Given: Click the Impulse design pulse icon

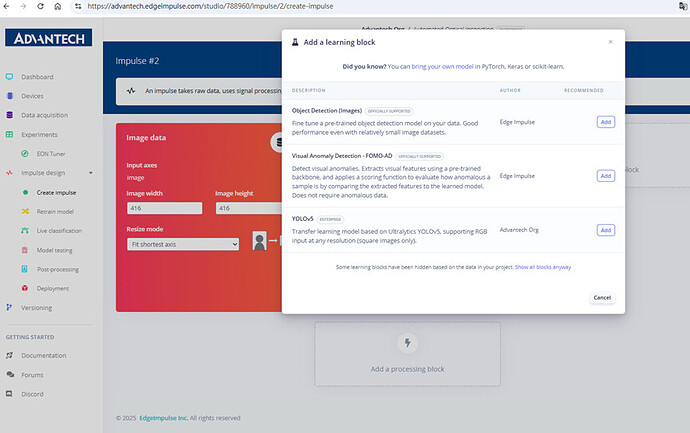Looking at the screenshot, I should (x=9, y=172).
